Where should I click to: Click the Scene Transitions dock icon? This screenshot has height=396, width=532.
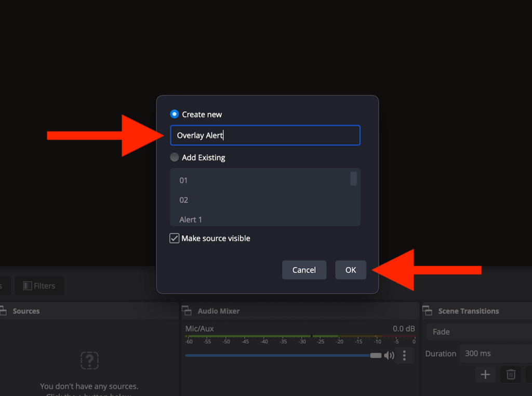(x=427, y=310)
